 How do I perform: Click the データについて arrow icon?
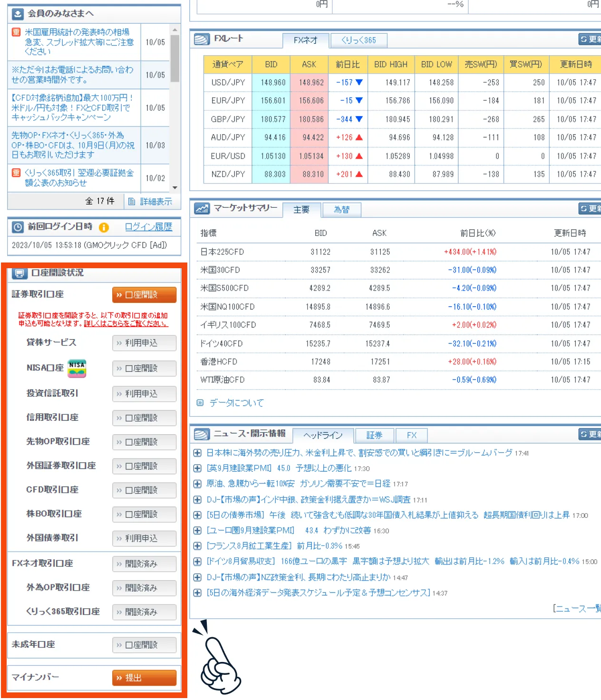point(200,403)
